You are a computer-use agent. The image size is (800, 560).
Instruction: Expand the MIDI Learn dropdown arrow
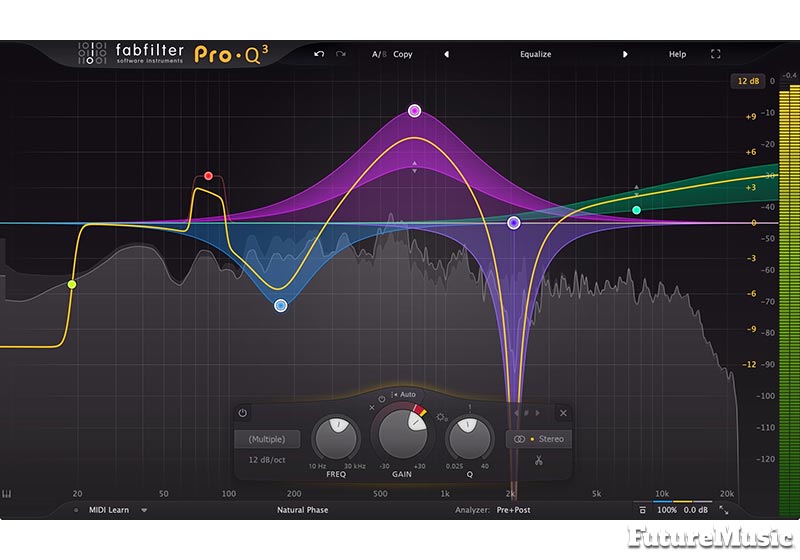point(144,510)
